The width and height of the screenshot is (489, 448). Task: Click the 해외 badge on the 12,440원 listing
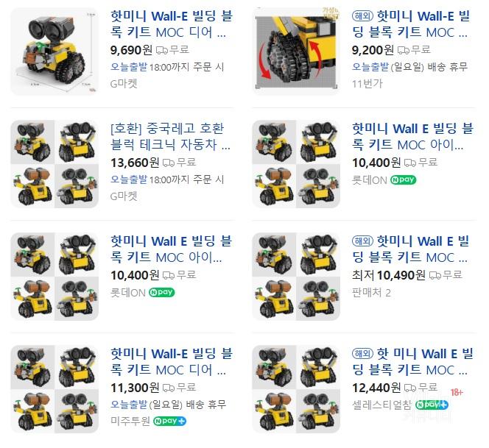click(x=362, y=354)
